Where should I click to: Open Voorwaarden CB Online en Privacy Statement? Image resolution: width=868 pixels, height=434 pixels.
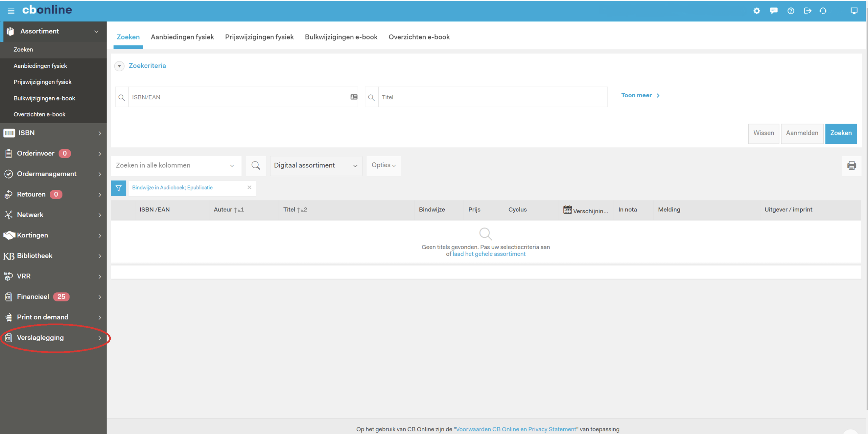[x=516, y=429]
